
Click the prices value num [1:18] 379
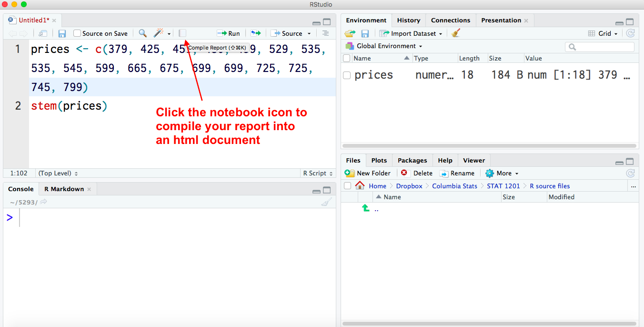tap(578, 75)
